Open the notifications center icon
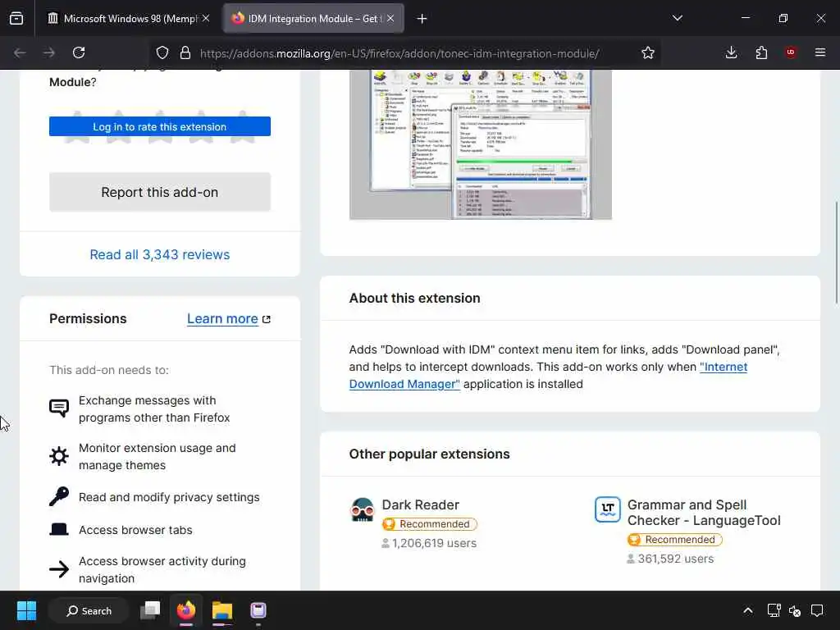 click(817, 610)
